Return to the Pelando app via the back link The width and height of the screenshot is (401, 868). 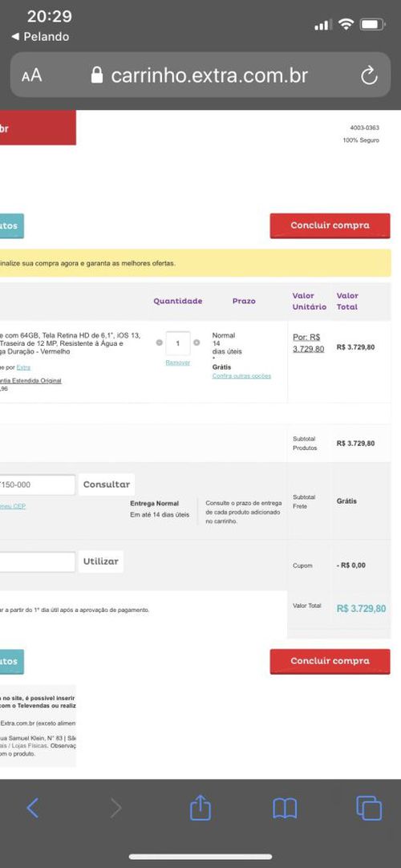pyautogui.click(x=40, y=37)
